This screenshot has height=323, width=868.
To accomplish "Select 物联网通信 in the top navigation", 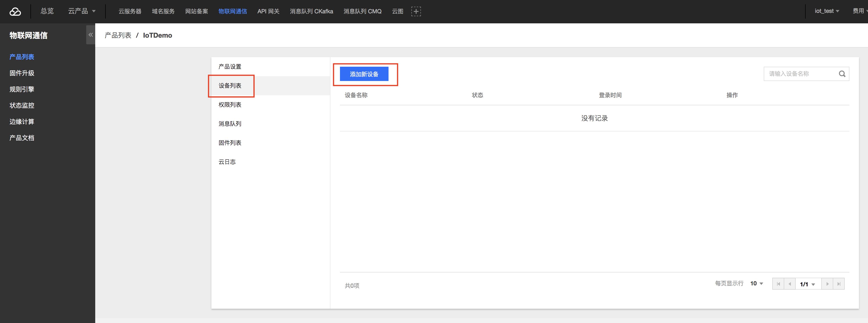I will 233,11.
